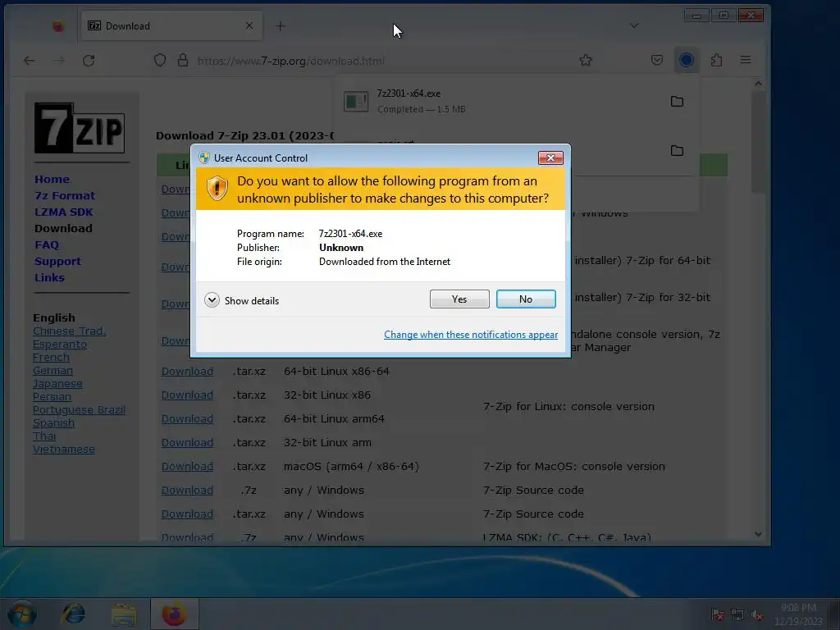This screenshot has width=840, height=630.
Task: Open the Firefox hamburger menu
Action: tap(745, 60)
